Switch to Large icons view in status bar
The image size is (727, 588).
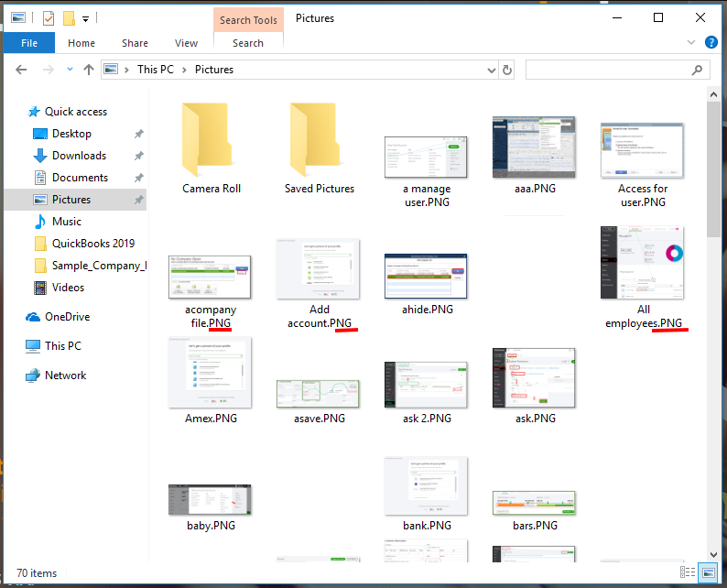coord(708,572)
